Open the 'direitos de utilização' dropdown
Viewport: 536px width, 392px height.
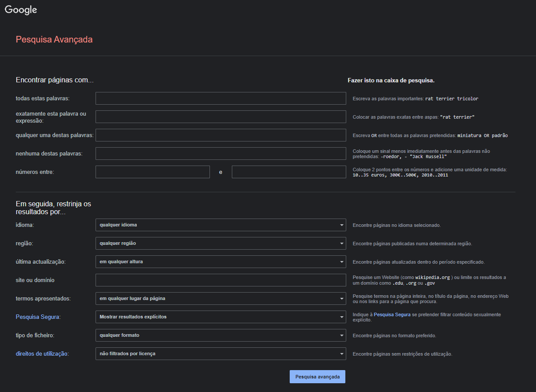pos(221,354)
